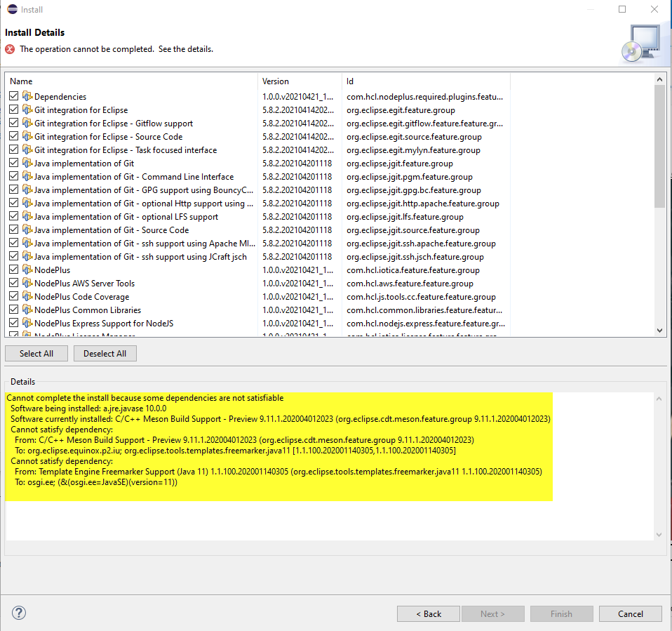Uncheck the Java implementation of Git checkbox
This screenshot has height=631, width=672.
(14, 163)
